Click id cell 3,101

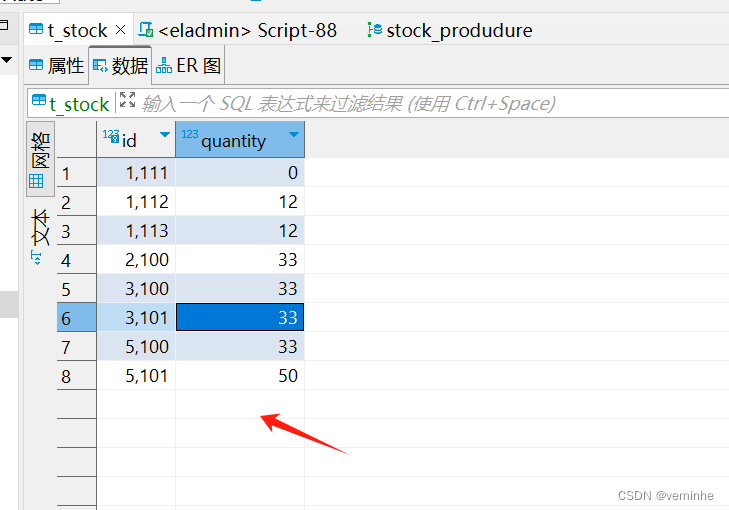pyautogui.click(x=136, y=318)
